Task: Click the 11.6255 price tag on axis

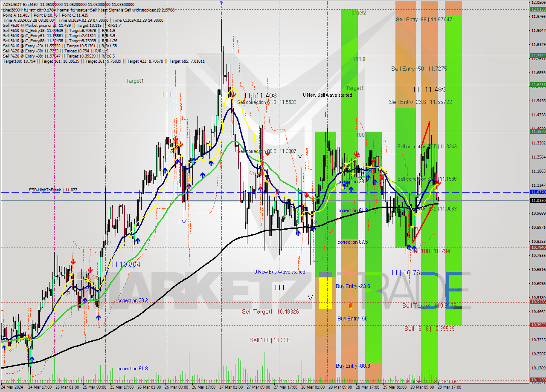Action: (x=538, y=85)
